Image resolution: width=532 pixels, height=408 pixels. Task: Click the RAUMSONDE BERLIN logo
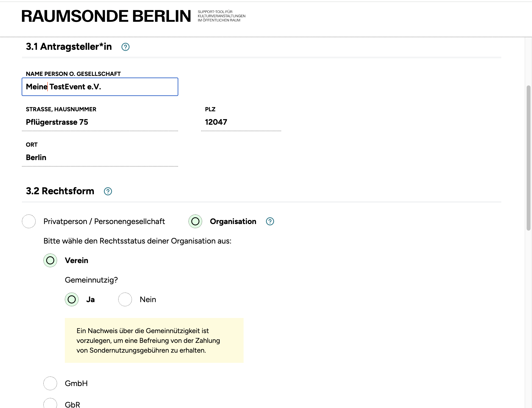click(x=106, y=16)
